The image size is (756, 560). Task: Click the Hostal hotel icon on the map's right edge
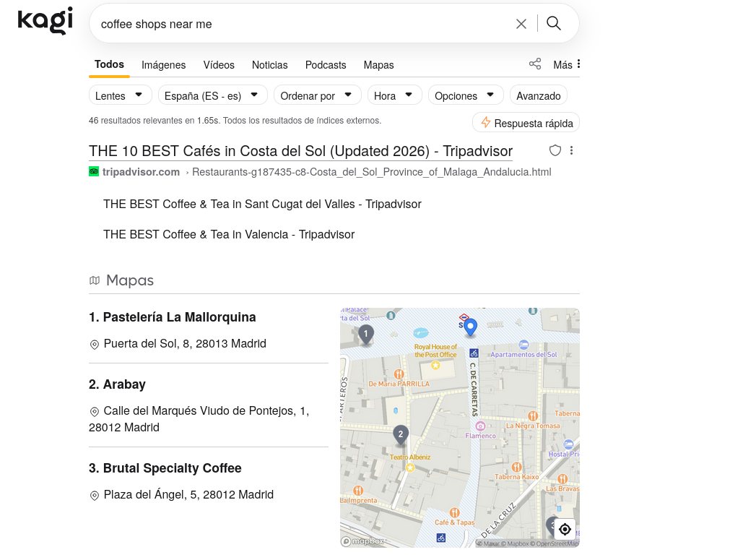(568, 444)
